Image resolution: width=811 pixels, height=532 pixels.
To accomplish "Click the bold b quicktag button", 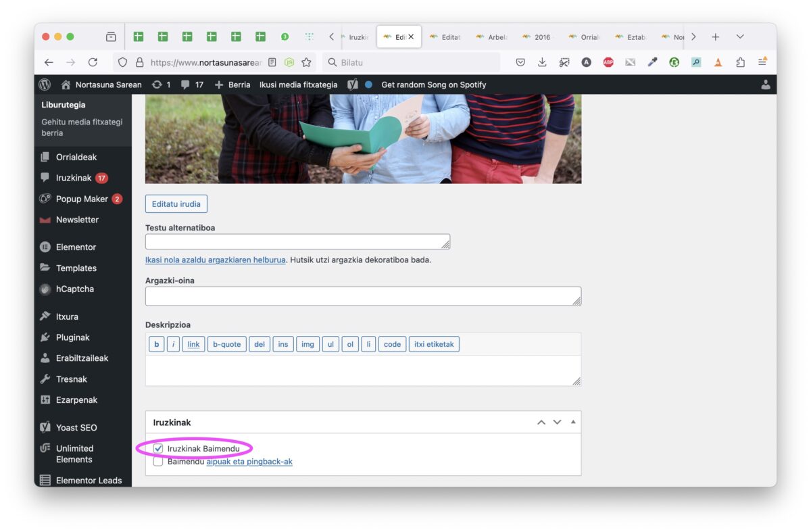I will pyautogui.click(x=157, y=345).
